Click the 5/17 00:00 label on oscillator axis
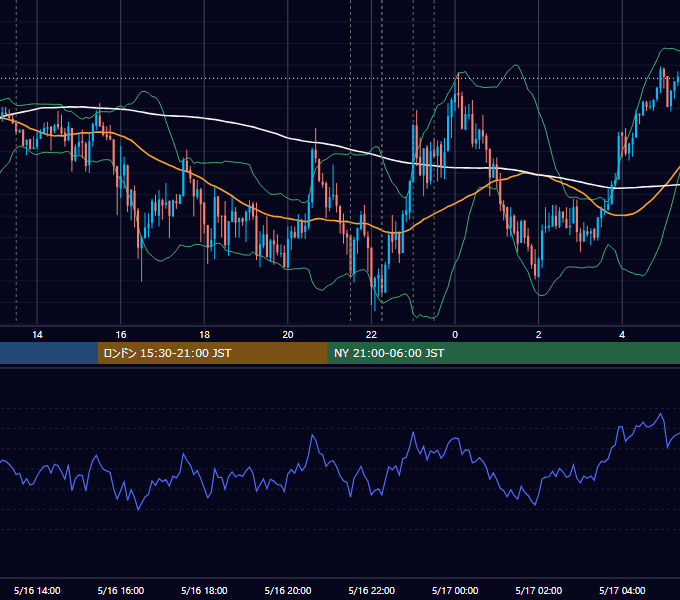This screenshot has height=600, width=680. pos(455,590)
